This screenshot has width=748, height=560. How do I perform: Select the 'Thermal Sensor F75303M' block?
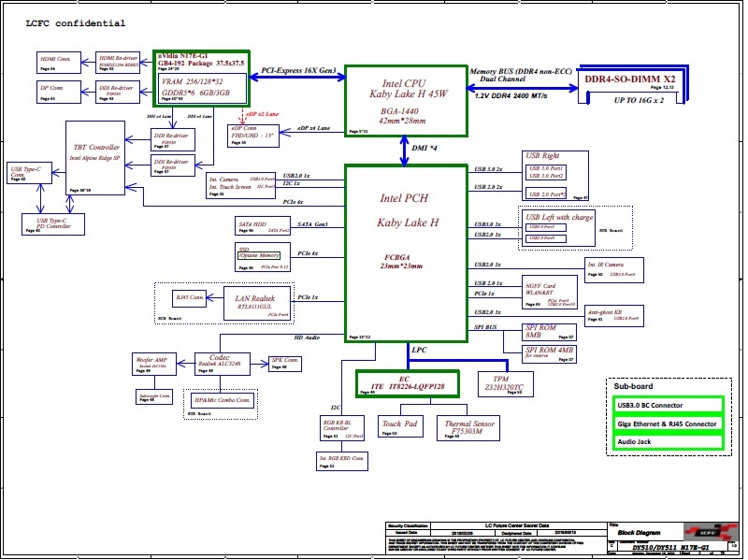click(468, 428)
